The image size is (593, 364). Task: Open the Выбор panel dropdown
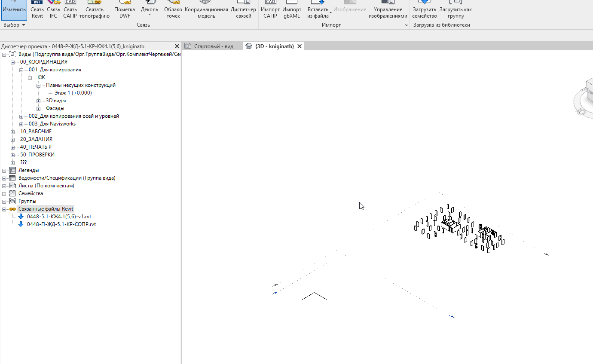click(x=14, y=25)
